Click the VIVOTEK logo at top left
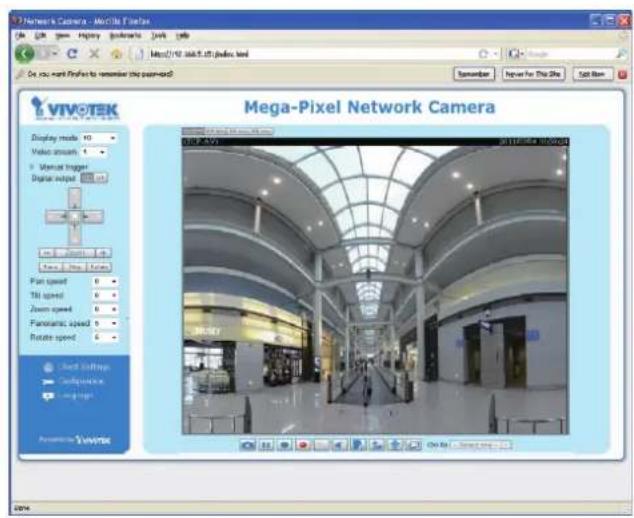Image resolution: width=634 pixels, height=518 pixels. point(74,108)
